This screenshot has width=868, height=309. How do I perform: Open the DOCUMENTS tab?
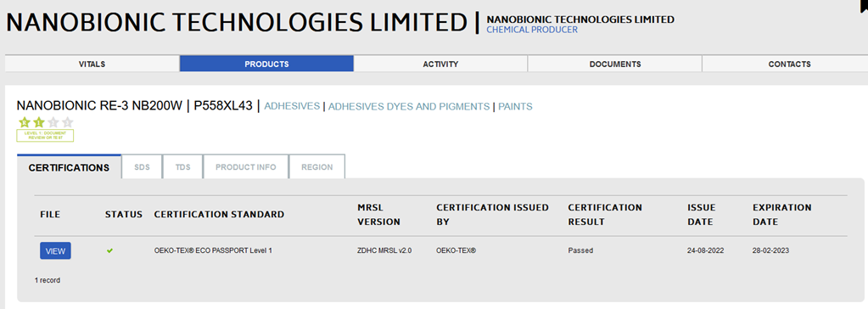click(615, 64)
